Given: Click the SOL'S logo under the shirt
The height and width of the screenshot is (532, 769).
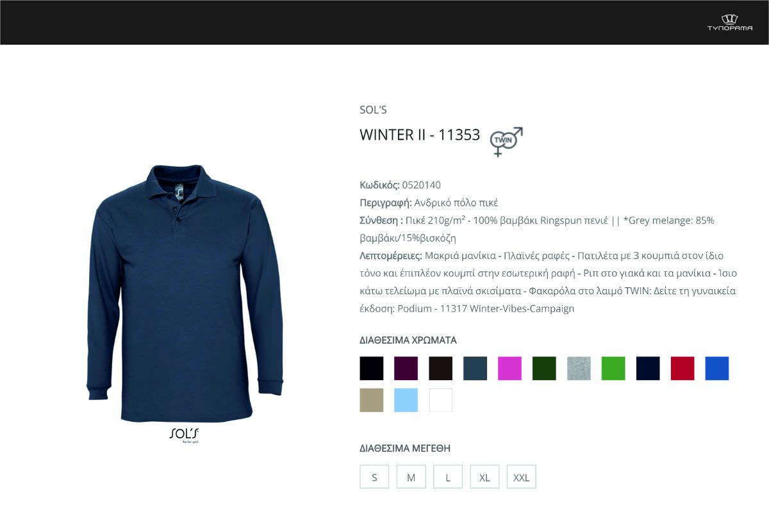Looking at the screenshot, I should (x=185, y=435).
